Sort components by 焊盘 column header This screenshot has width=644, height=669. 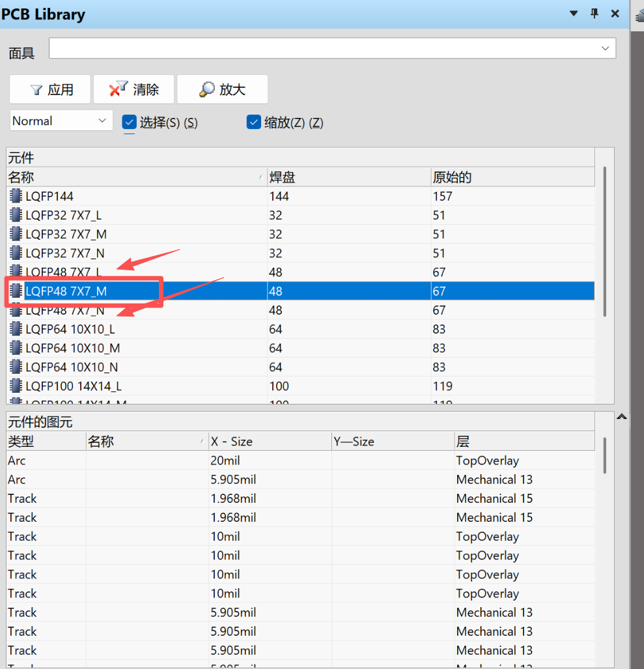[348, 177]
